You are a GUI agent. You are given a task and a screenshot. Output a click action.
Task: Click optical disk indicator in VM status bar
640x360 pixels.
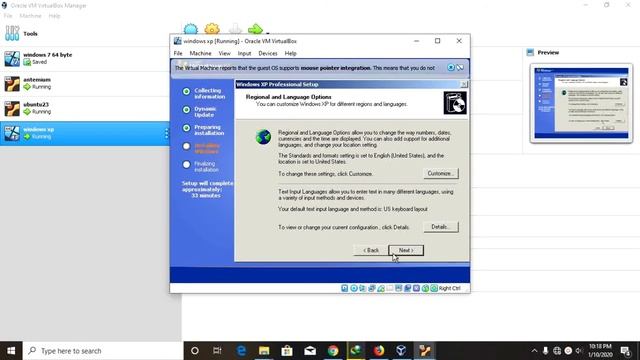coord(354,289)
